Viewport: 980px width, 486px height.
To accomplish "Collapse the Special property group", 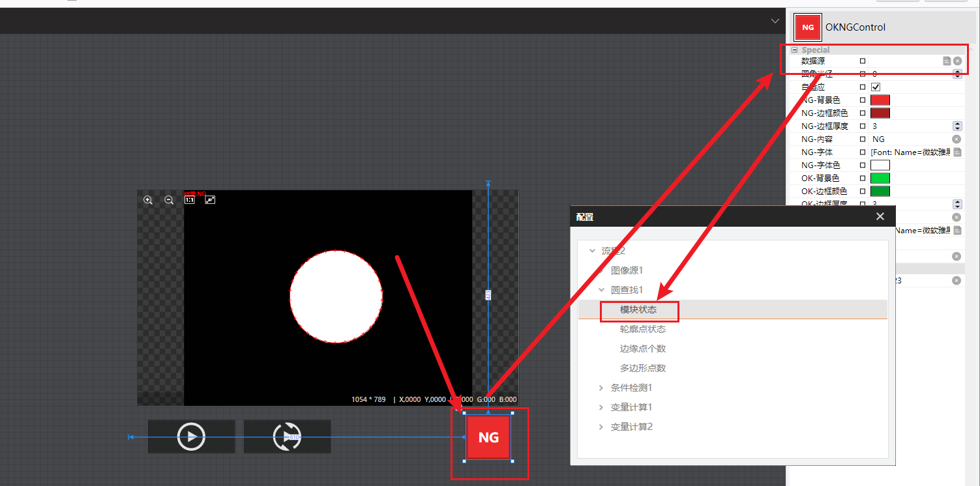I will coord(794,50).
